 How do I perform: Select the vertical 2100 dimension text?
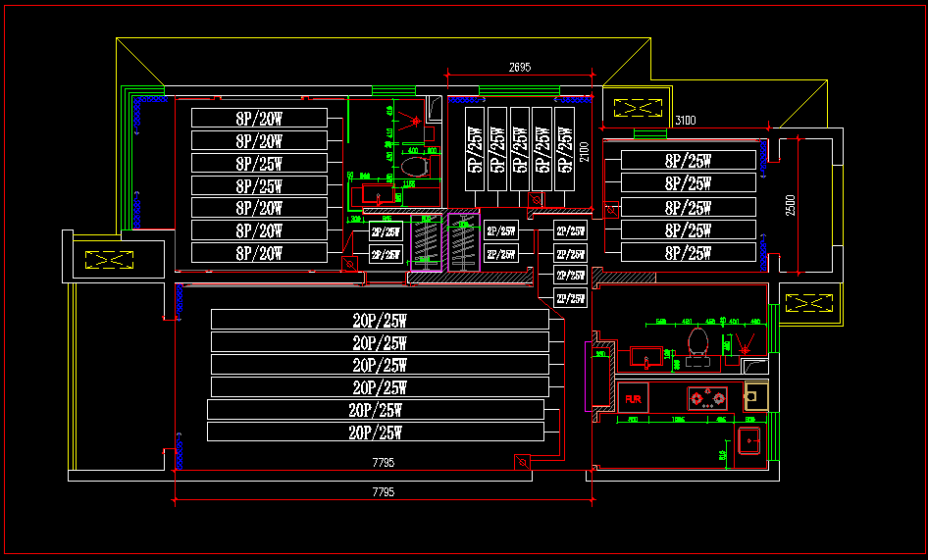coord(584,152)
